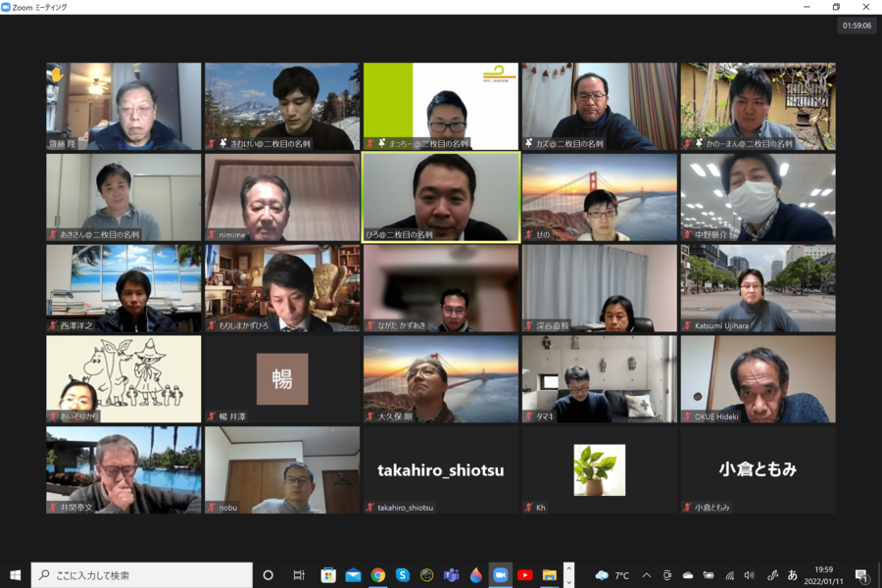The image size is (882, 588).
Task: Open the notification center in the taskbar corner
Action: point(861,575)
